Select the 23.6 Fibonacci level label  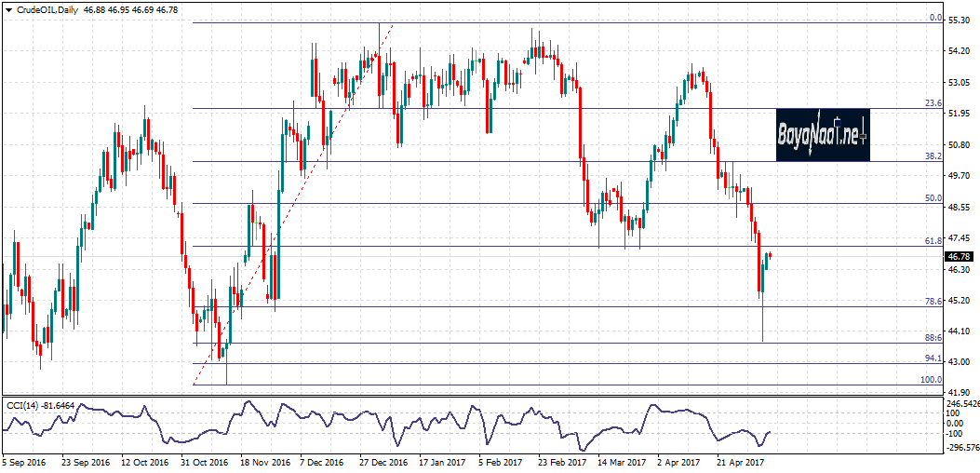click(x=934, y=103)
